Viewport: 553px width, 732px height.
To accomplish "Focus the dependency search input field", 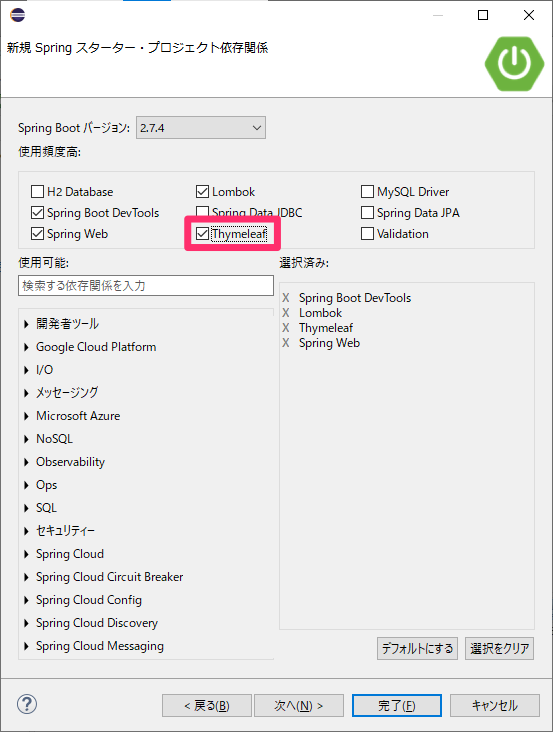I will pyautogui.click(x=146, y=285).
